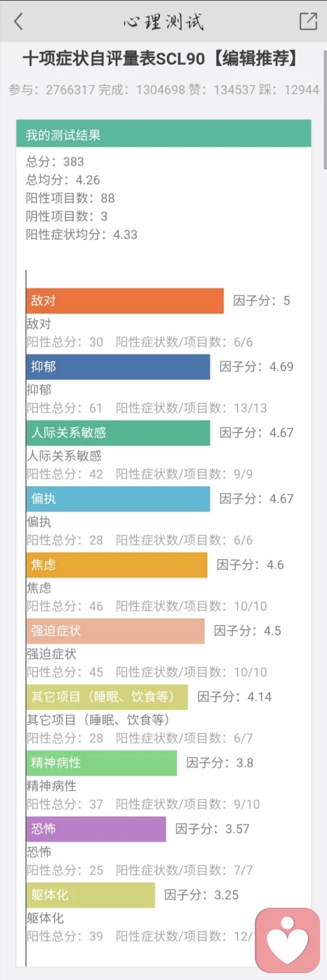Screen dimensions: 327x980
Task: Select the blue 抑郁 bar
Action: pyautogui.click(x=118, y=367)
